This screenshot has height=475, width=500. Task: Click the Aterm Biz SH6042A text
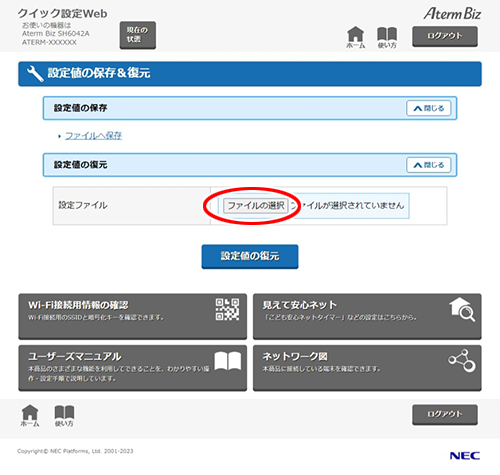[56, 34]
